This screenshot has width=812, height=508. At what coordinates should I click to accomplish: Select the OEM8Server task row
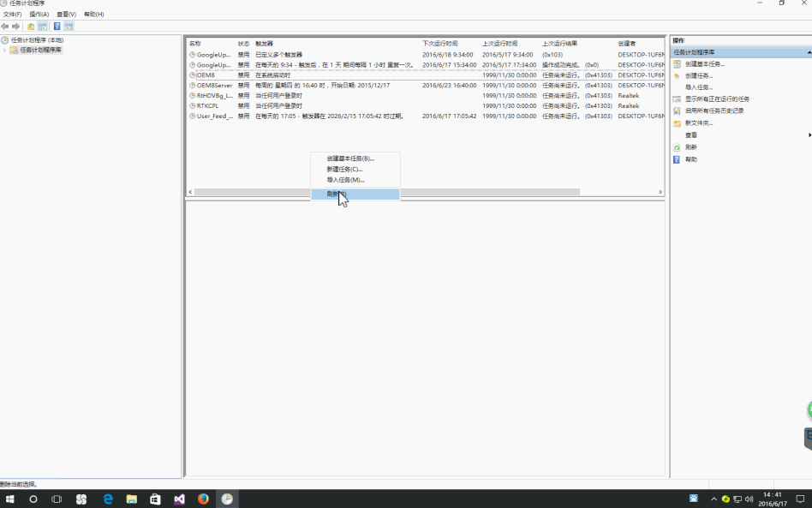[x=214, y=86]
